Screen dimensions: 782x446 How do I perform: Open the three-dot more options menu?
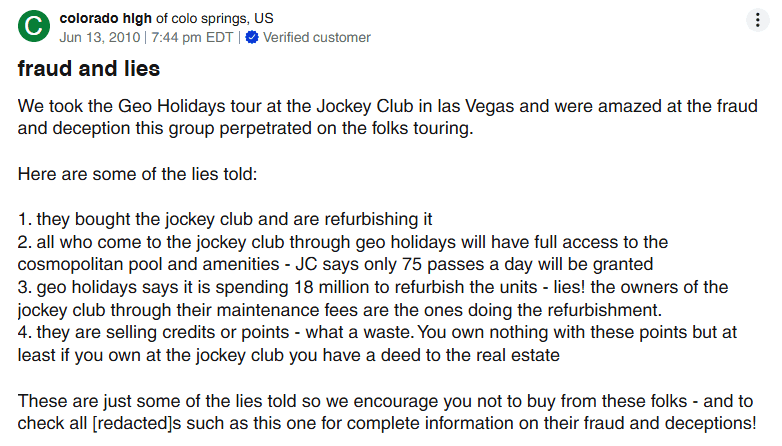tap(757, 20)
